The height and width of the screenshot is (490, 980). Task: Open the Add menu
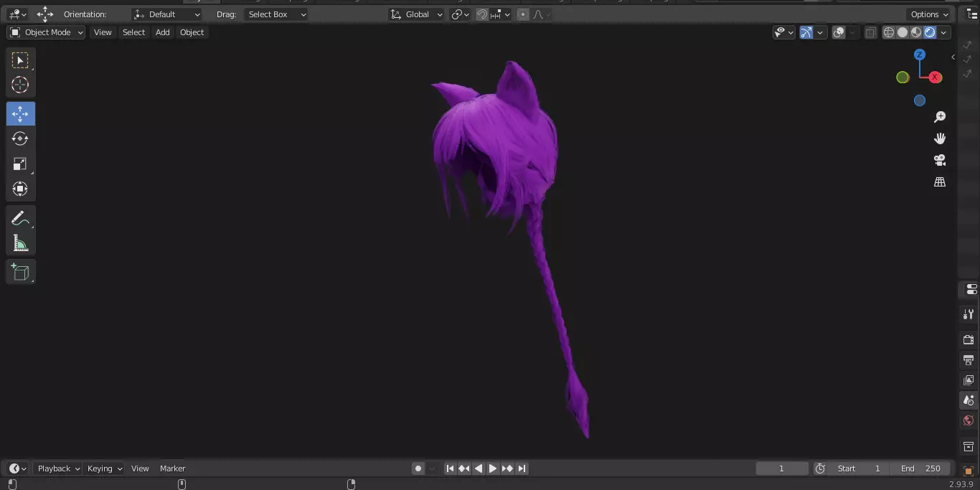pyautogui.click(x=163, y=32)
